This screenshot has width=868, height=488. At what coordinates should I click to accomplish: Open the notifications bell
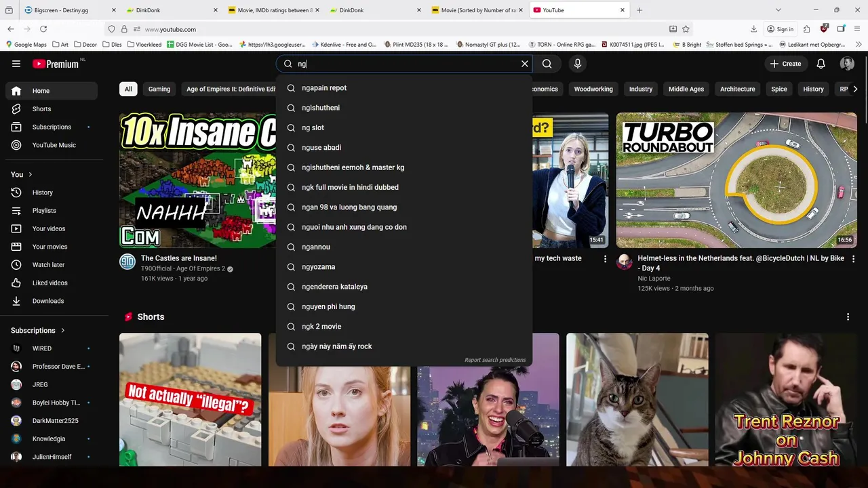[821, 64]
